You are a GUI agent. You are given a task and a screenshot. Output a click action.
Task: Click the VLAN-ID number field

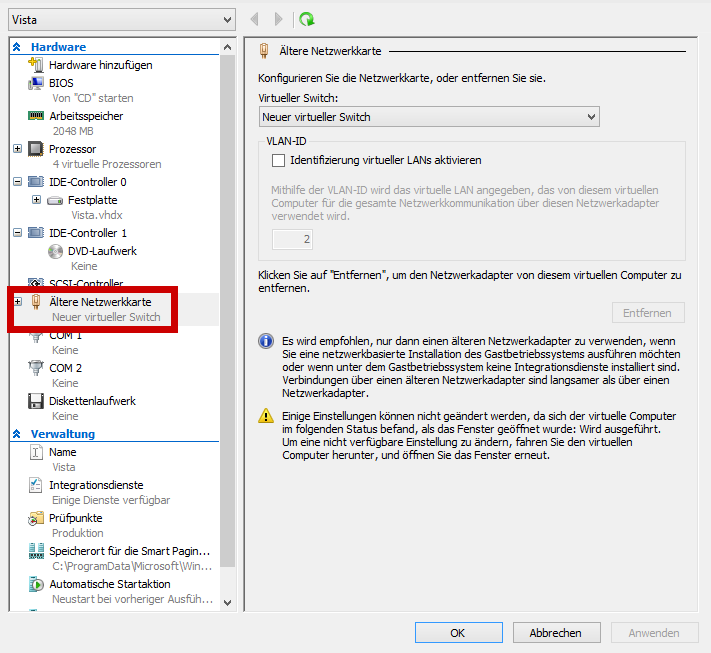[x=292, y=239]
